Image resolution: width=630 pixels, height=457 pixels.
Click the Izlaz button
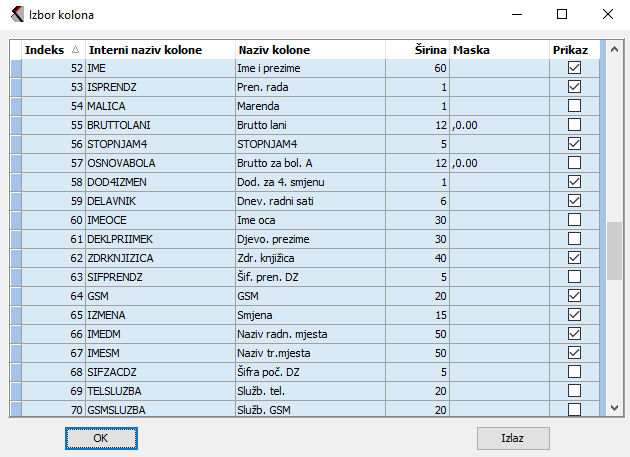point(513,438)
